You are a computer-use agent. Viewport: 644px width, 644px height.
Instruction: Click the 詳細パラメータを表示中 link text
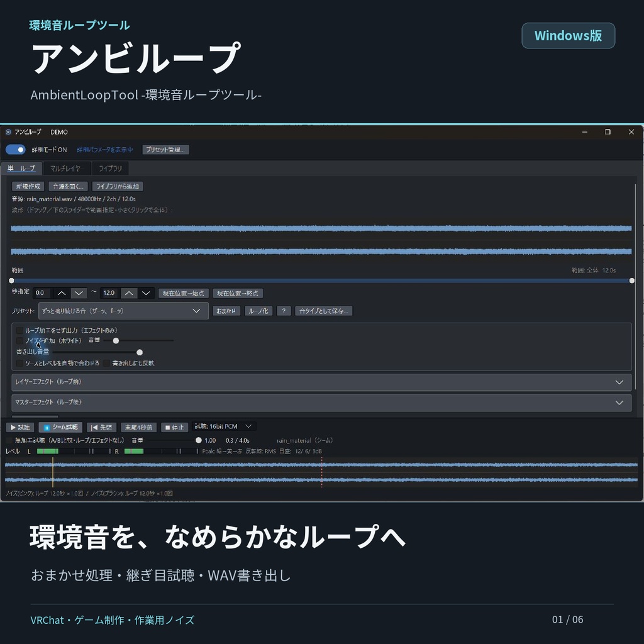[x=105, y=150]
